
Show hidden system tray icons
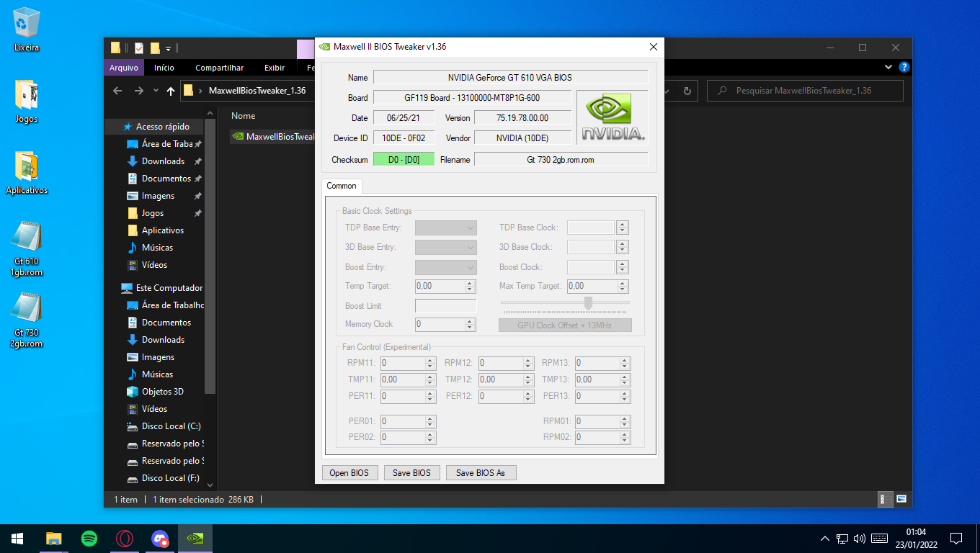tap(825, 539)
